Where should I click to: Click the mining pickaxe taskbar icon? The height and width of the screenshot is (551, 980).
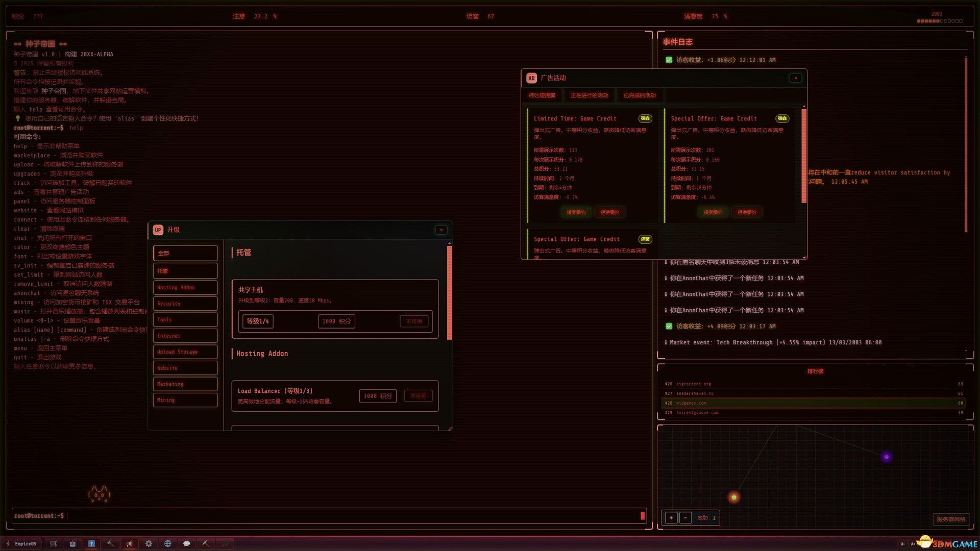pos(206,544)
